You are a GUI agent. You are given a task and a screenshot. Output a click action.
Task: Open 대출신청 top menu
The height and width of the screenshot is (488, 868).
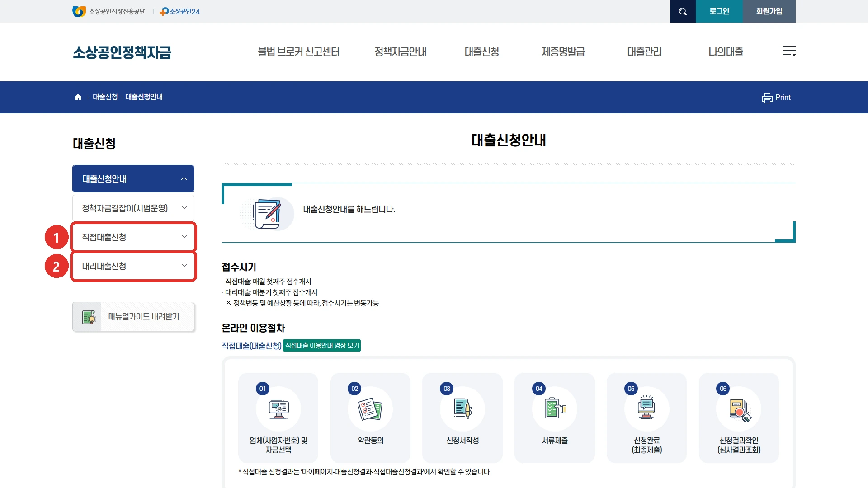[482, 52]
